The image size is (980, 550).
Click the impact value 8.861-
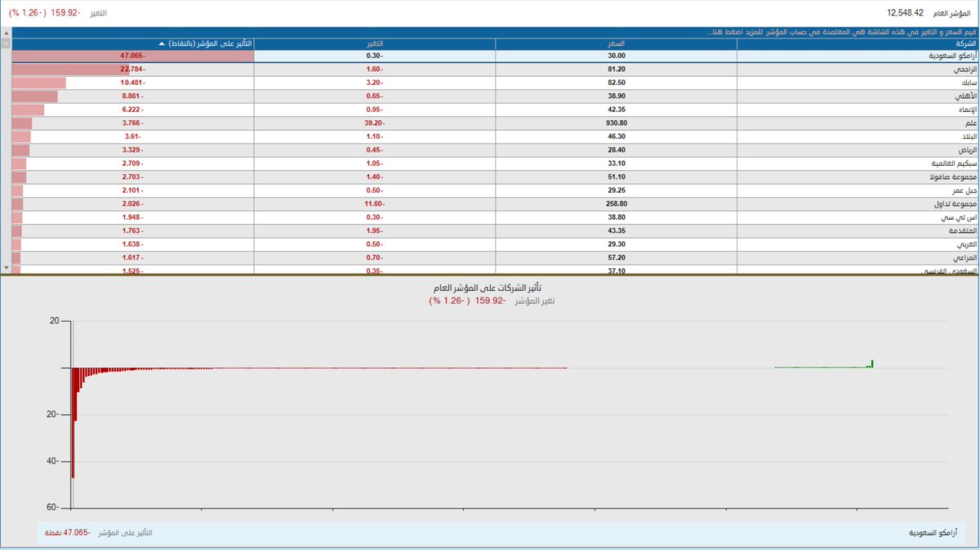132,96
